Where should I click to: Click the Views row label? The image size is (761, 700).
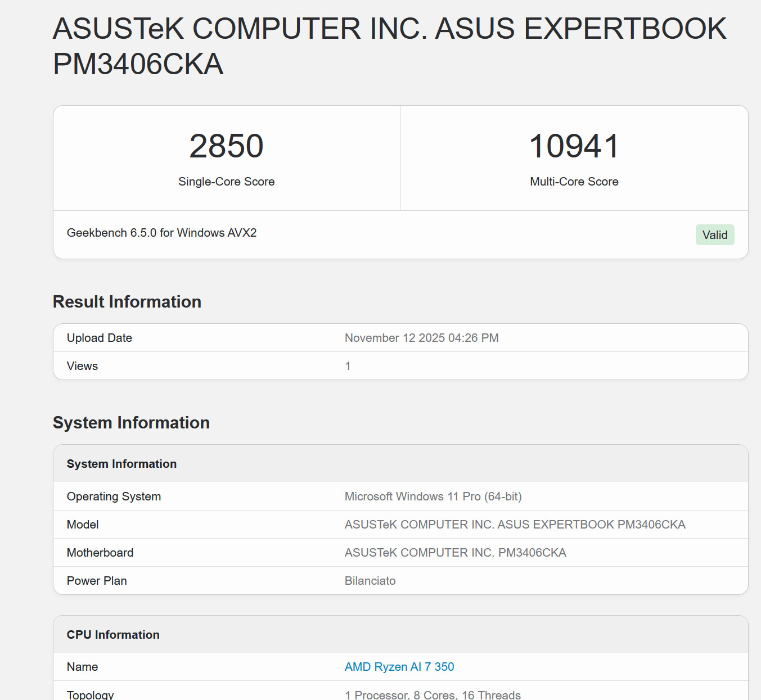pos(82,366)
